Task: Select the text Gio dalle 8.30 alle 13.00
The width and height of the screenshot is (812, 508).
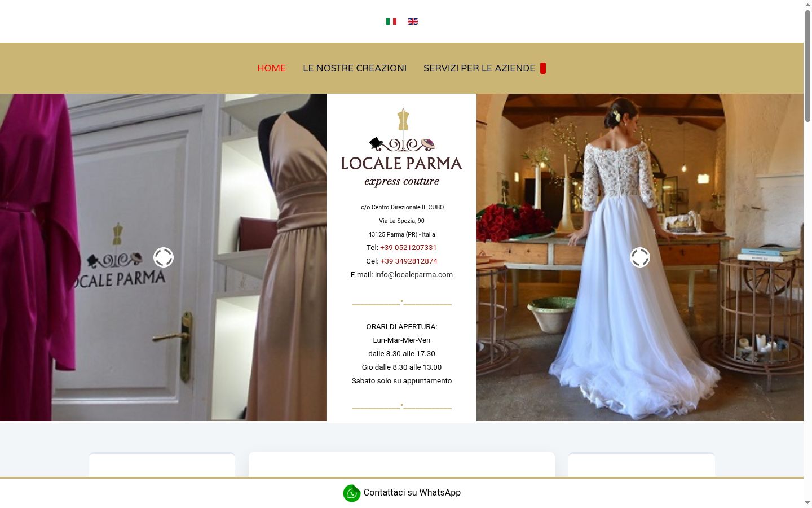Action: (x=401, y=367)
